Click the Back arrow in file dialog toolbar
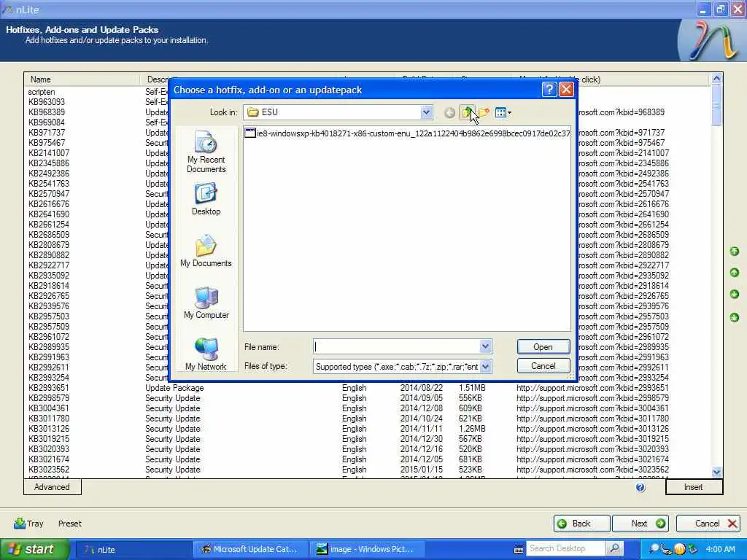 [x=449, y=113]
